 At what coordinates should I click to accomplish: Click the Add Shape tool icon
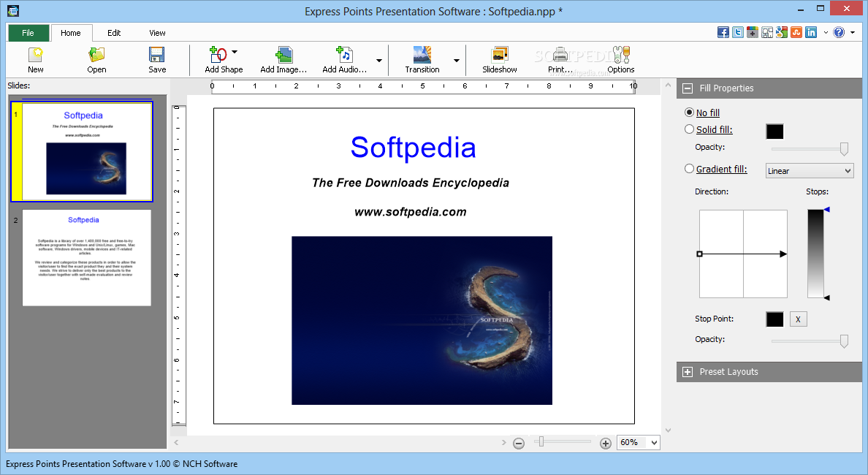point(218,54)
